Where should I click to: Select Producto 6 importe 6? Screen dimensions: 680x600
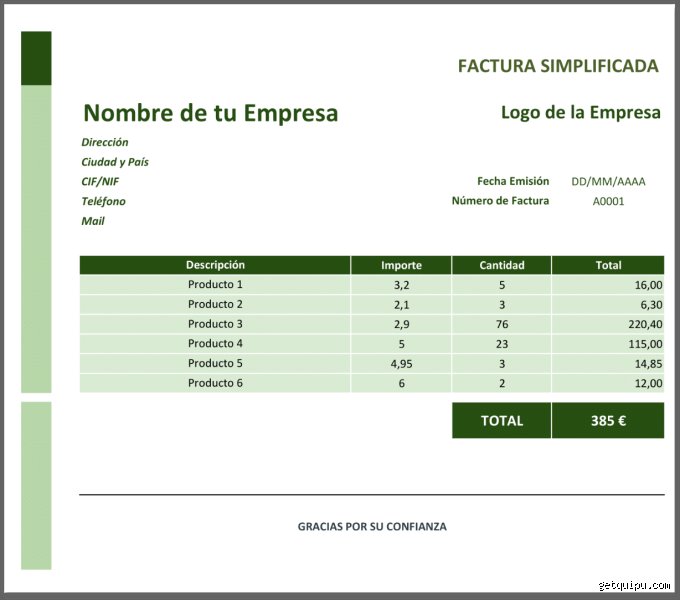(x=401, y=383)
